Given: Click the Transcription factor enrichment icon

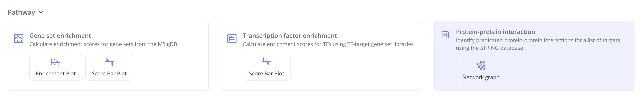Looking at the screenshot, I should click(232, 39).
